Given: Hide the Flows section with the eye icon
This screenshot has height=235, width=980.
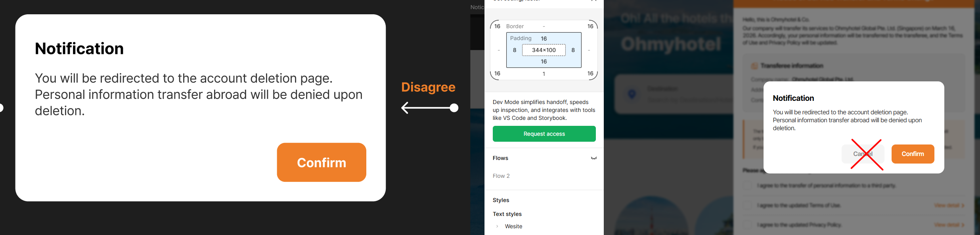Looking at the screenshot, I should pos(593,158).
